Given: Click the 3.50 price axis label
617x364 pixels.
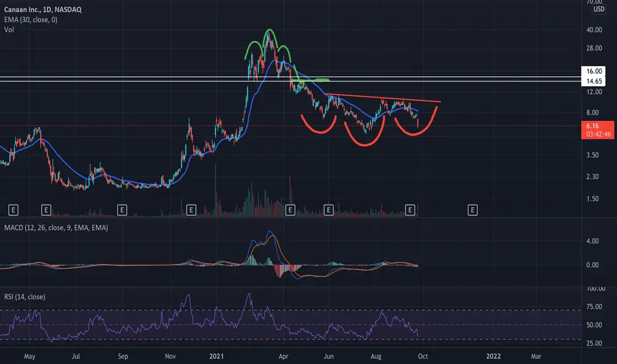Looking at the screenshot, I should point(593,155).
